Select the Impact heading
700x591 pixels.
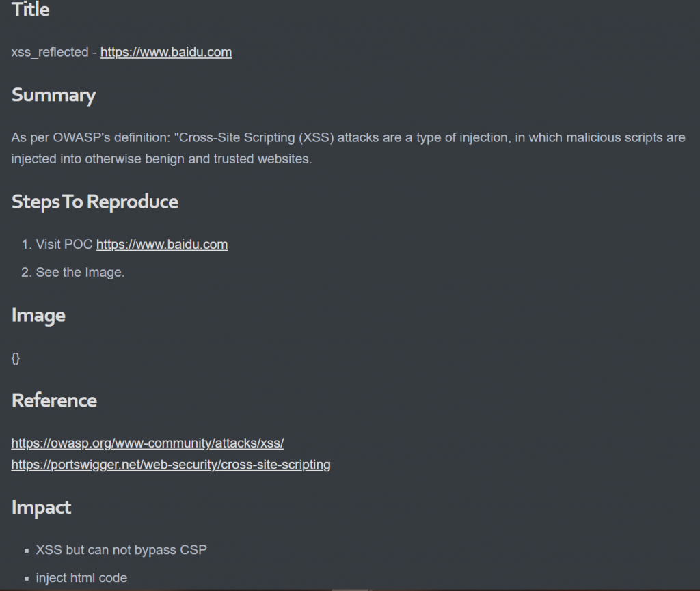[x=41, y=507]
